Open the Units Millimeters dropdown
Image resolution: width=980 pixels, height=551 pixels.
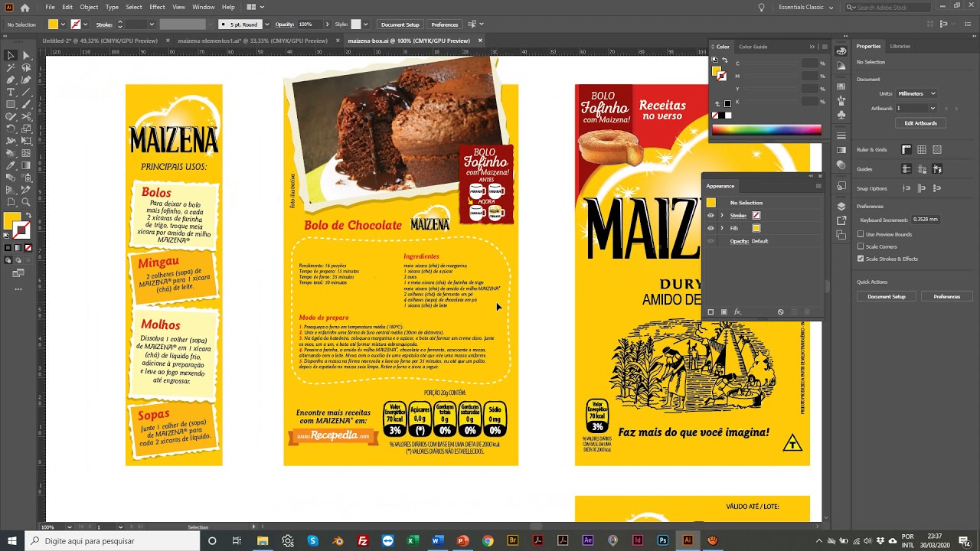click(x=916, y=93)
